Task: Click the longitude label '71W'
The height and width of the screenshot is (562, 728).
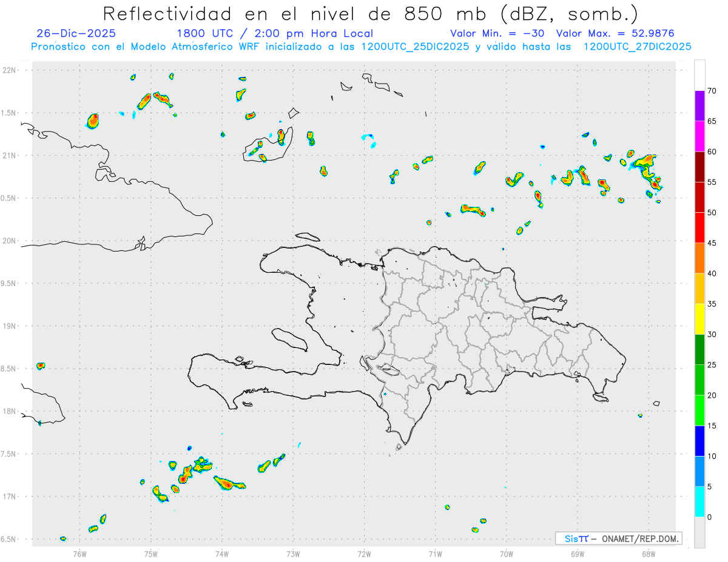Action: (435, 554)
